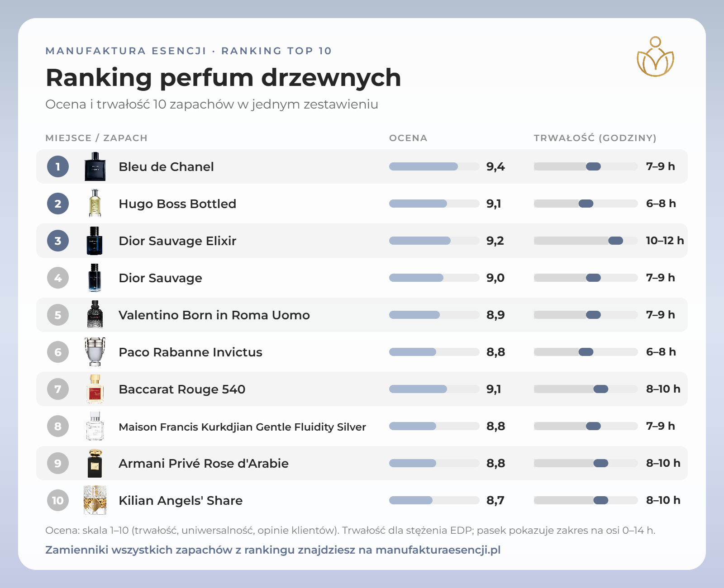
Task: Click the Bleu de Chanel rating bar
Action: click(434, 166)
